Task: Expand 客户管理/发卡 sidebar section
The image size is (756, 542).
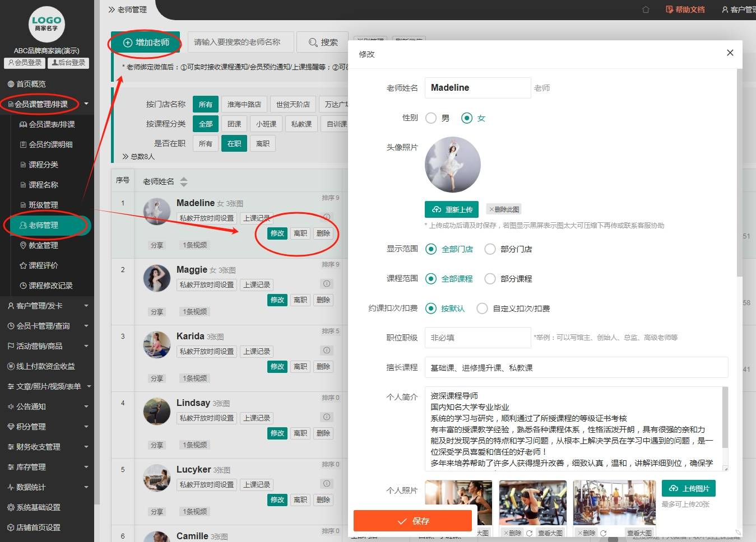Action: [x=47, y=306]
